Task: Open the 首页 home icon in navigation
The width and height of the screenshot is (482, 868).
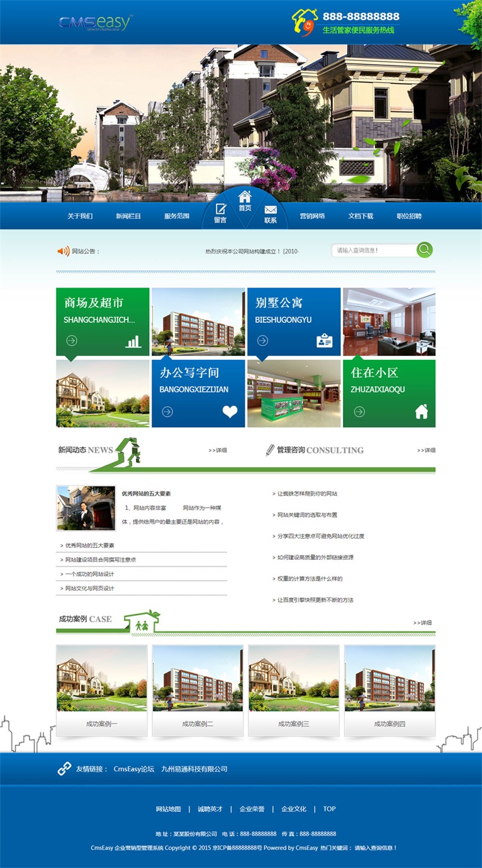Action: pyautogui.click(x=245, y=197)
